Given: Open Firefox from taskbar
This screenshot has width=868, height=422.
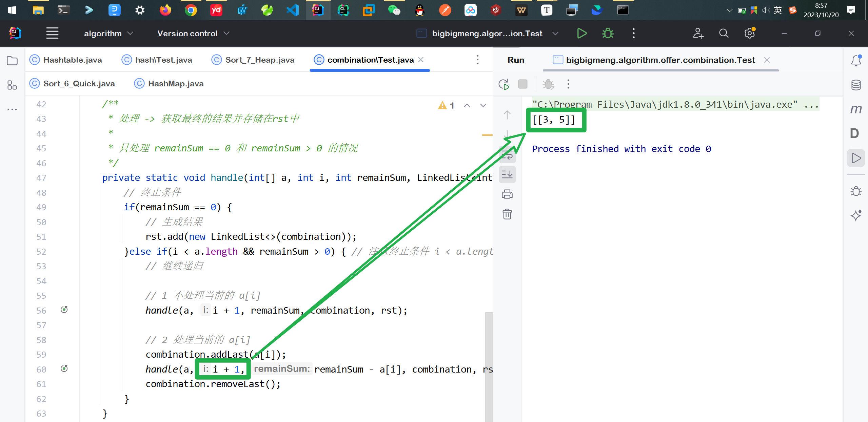Looking at the screenshot, I should pos(165,10).
